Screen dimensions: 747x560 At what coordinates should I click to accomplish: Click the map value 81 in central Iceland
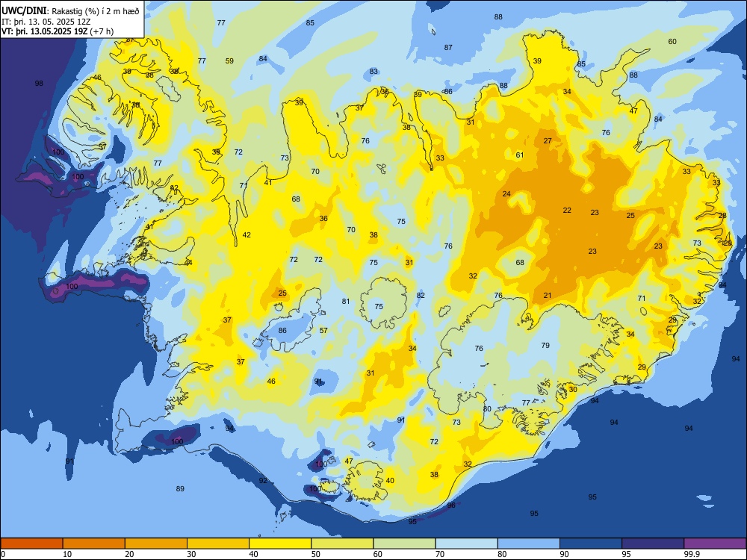(346, 301)
